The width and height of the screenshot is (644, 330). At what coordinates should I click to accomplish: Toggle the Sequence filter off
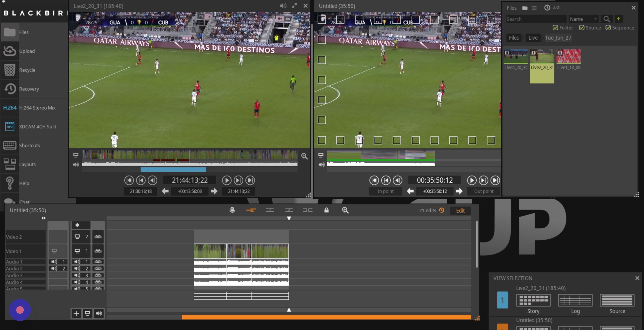pos(609,28)
